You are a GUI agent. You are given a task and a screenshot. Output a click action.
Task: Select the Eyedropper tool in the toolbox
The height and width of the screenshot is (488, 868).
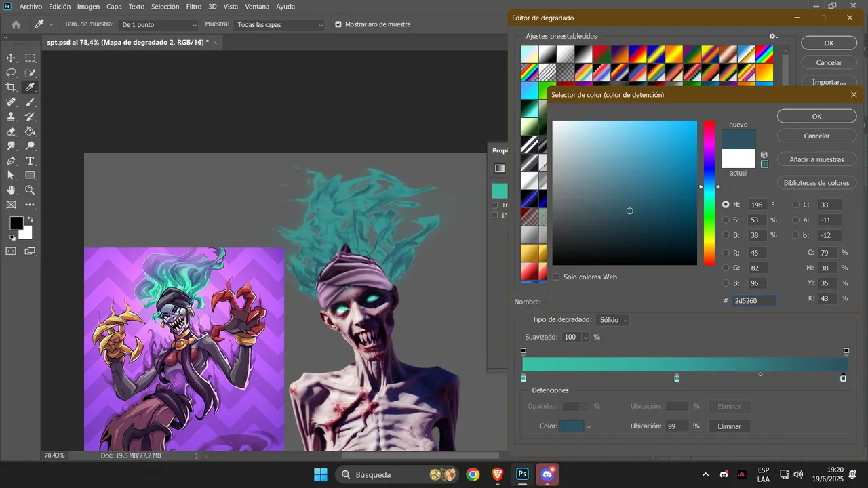point(31,87)
